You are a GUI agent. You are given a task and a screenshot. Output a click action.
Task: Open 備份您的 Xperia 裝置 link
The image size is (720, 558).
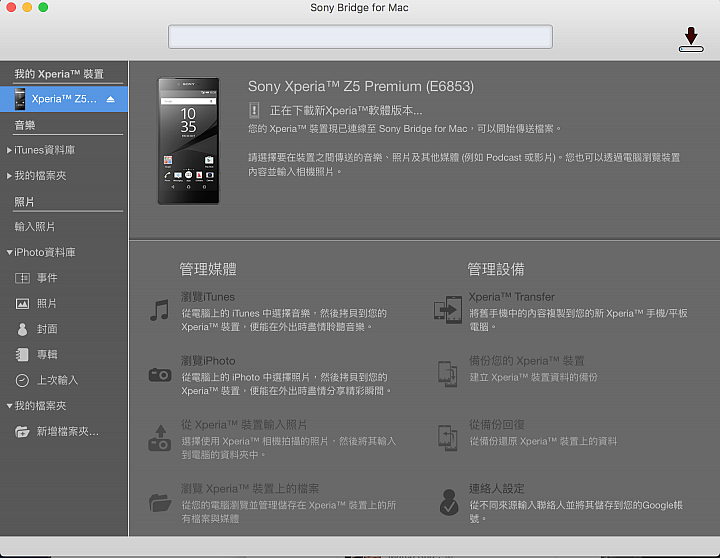(526, 361)
